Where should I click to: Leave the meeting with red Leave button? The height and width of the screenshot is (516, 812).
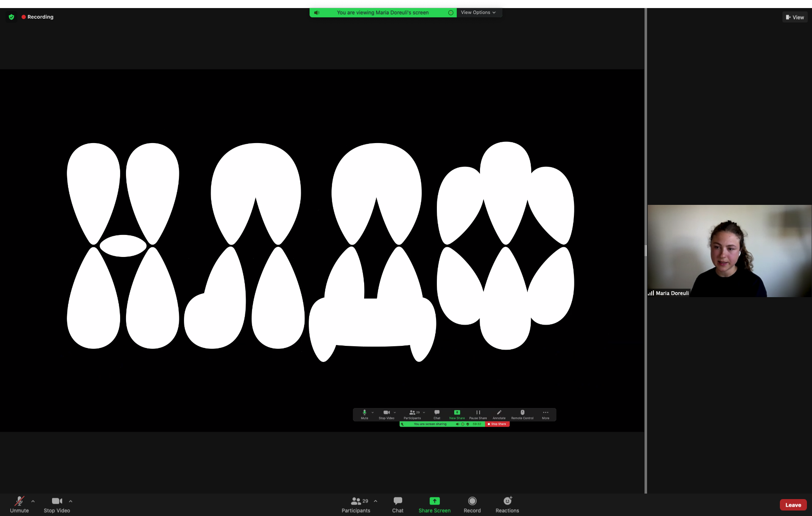click(793, 505)
